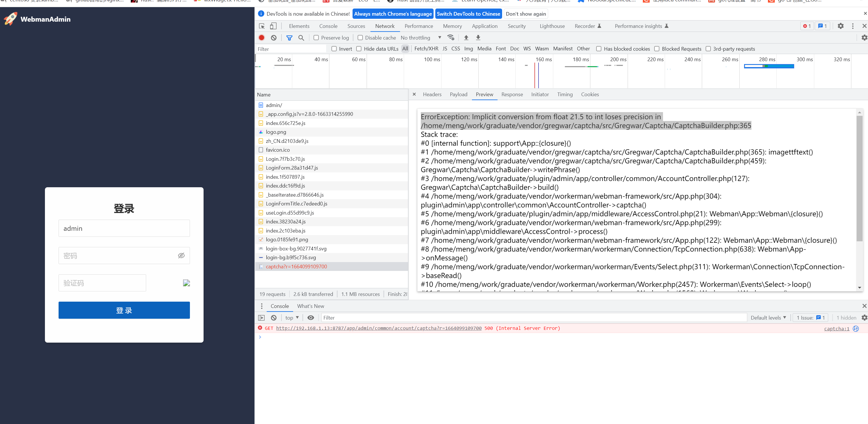
Task: Open the Response tab for the request
Action: (x=512, y=94)
